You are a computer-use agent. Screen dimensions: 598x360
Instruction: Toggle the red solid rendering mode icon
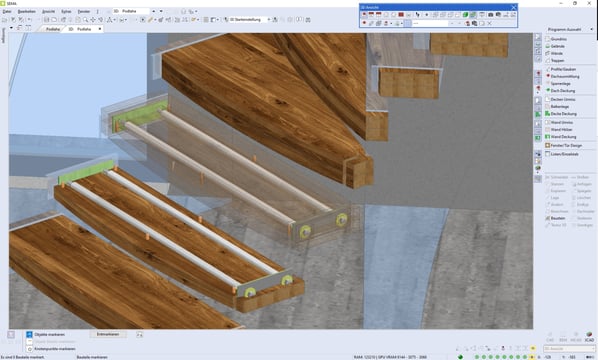pyautogui.click(x=401, y=14)
